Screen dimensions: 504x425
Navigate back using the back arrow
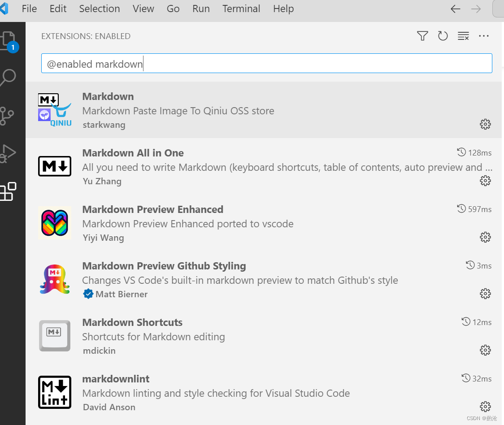[455, 9]
